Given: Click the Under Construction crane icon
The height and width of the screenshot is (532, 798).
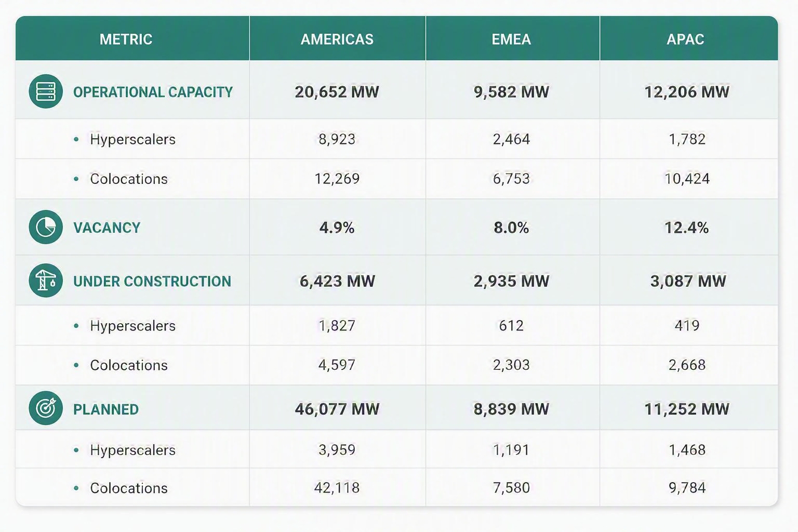Looking at the screenshot, I should coord(46,281).
